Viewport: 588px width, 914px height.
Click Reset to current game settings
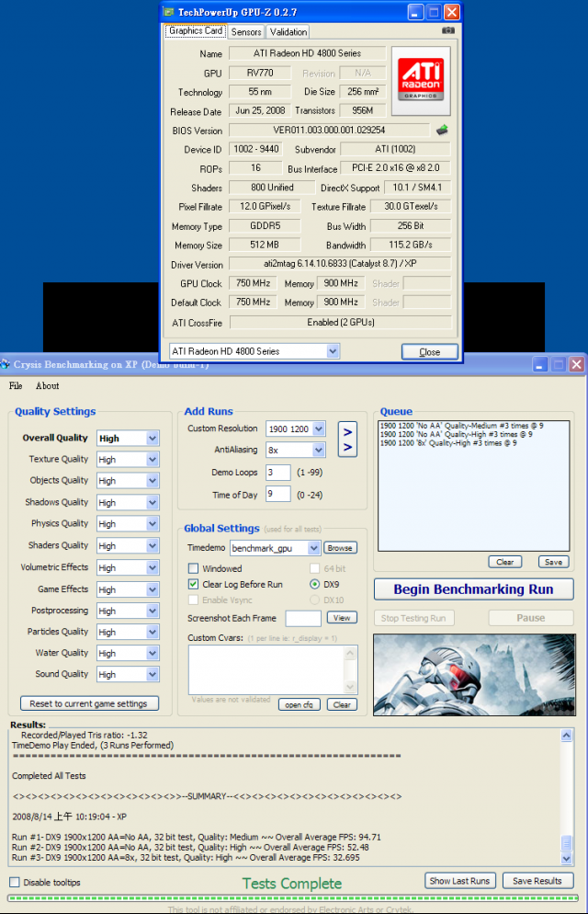point(89,703)
